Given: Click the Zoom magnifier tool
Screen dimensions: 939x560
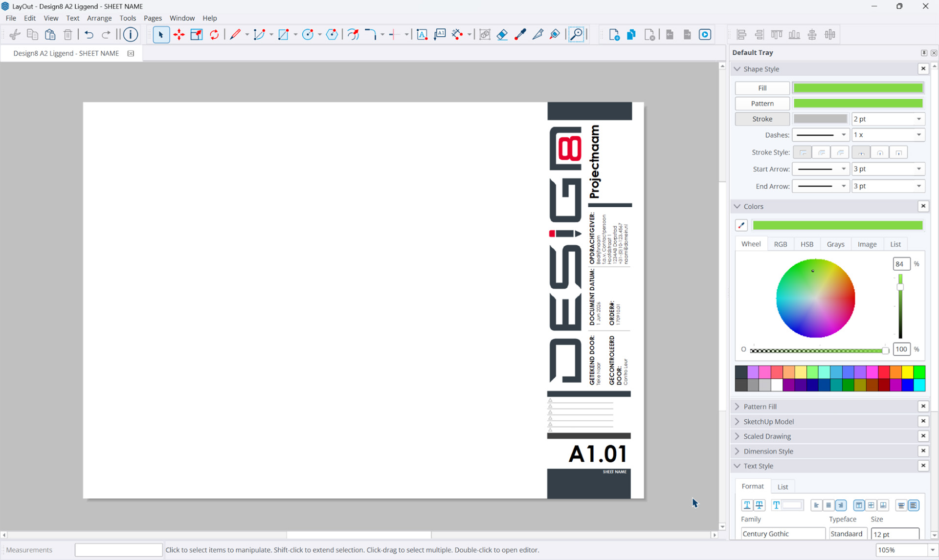Looking at the screenshot, I should [577, 35].
